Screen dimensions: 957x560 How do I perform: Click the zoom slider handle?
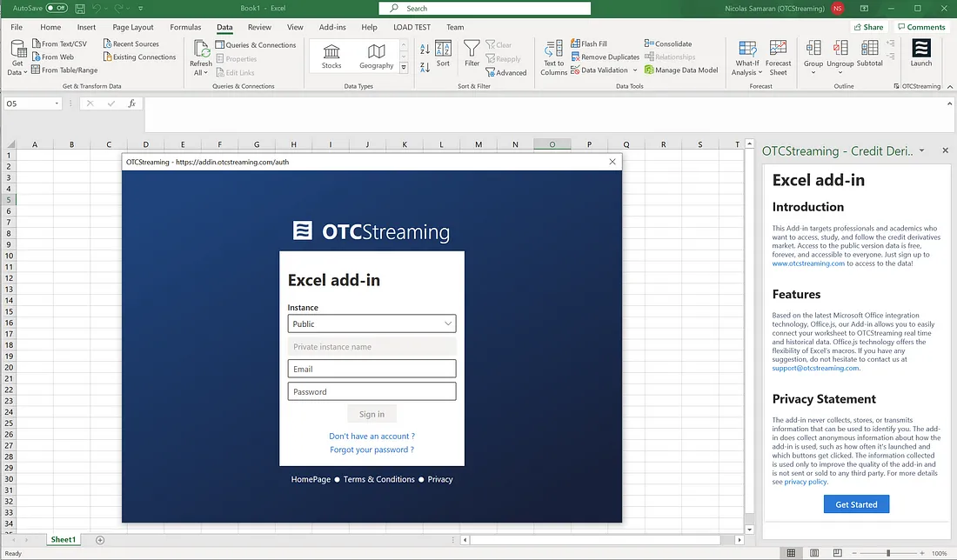click(x=888, y=553)
